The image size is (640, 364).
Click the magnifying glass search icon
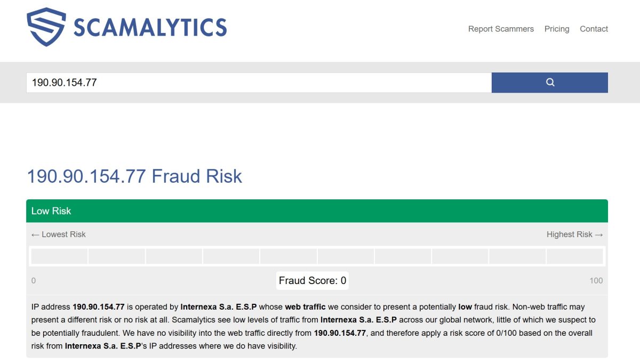[x=549, y=83]
